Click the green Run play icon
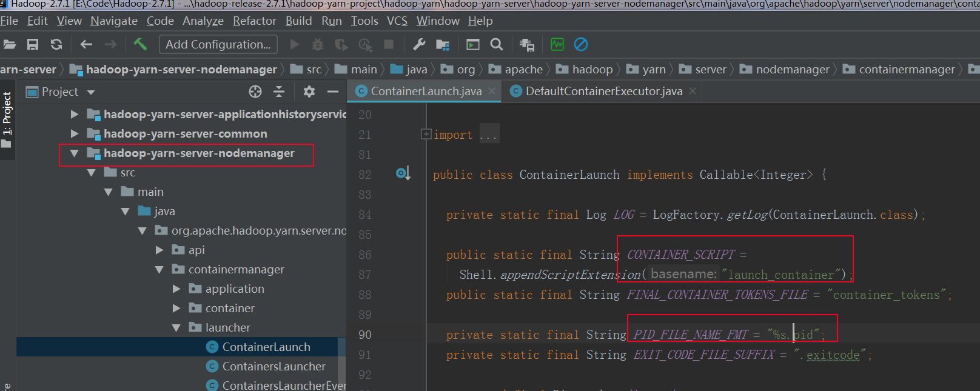This screenshot has height=391, width=980. [295, 44]
